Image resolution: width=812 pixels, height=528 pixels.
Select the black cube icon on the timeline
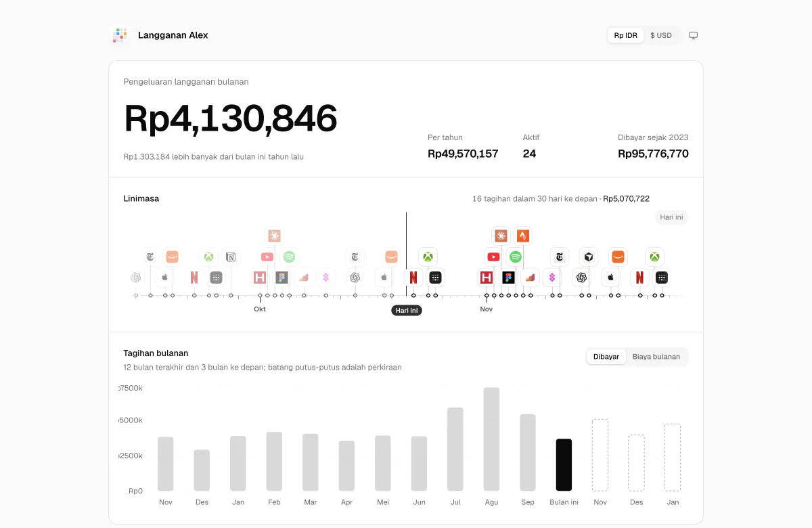(x=589, y=257)
